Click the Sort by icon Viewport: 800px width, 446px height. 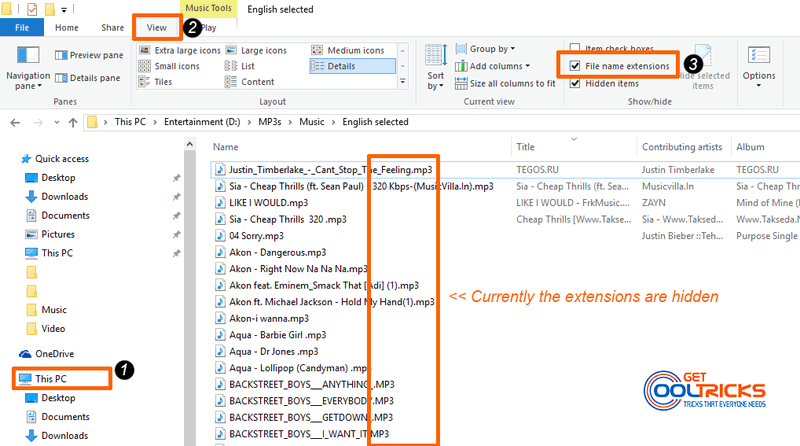[436, 67]
